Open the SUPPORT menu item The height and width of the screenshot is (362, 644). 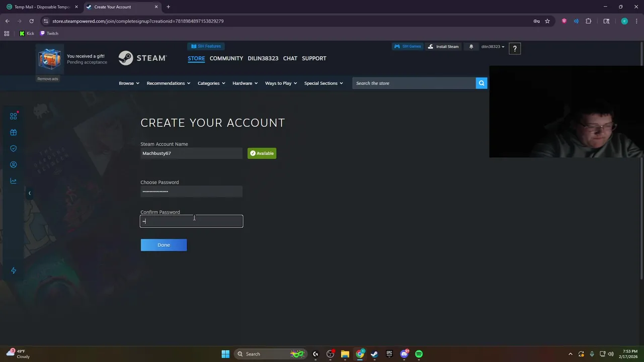[x=314, y=58]
